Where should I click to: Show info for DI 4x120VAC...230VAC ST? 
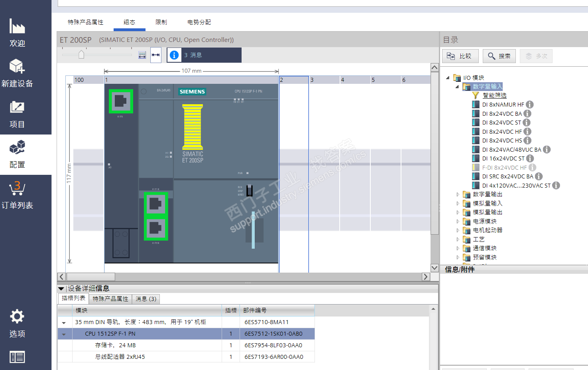click(556, 186)
